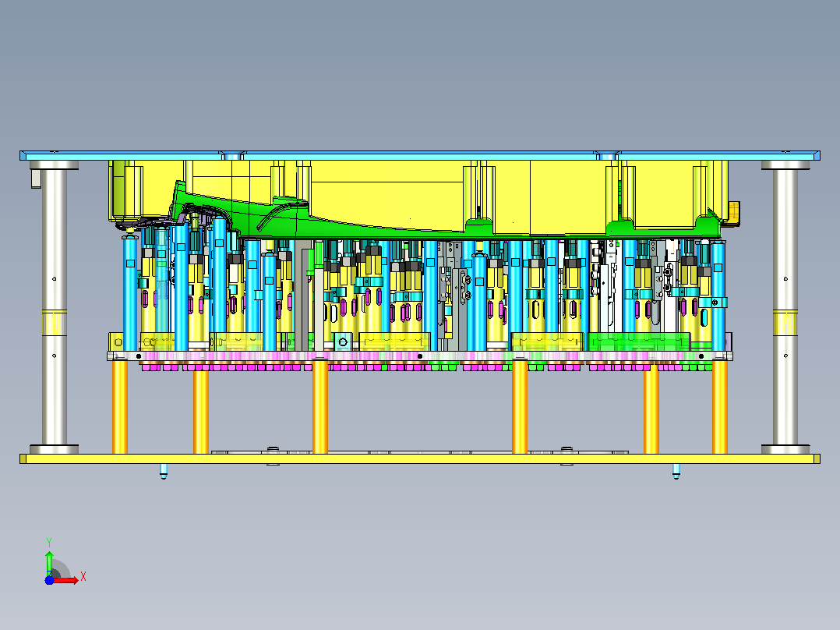Select the small gray block beside the left pillar top
The image size is (840, 630).
tap(36, 179)
